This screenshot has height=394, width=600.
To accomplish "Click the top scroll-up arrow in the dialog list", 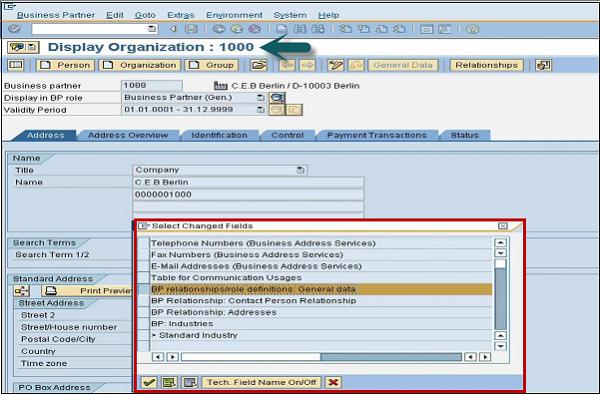I will 501,242.
